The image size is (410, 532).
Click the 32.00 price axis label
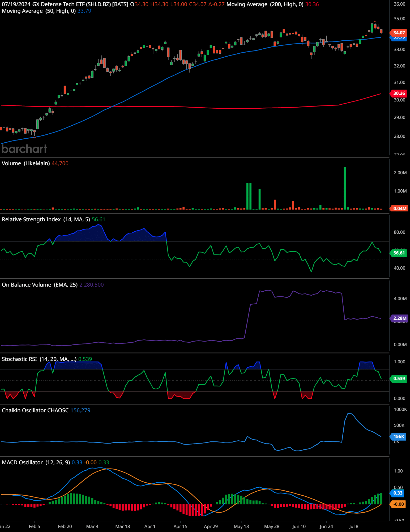click(399, 66)
